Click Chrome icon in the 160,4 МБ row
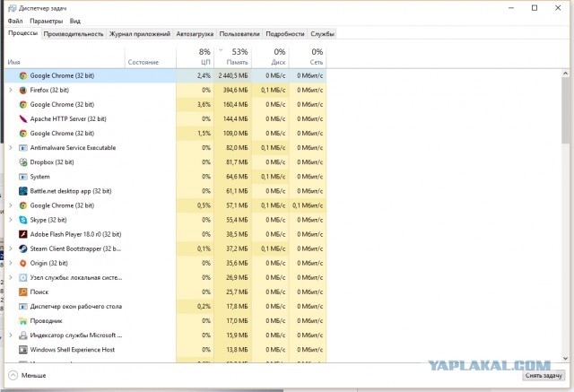The width and height of the screenshot is (574, 392). (23, 105)
